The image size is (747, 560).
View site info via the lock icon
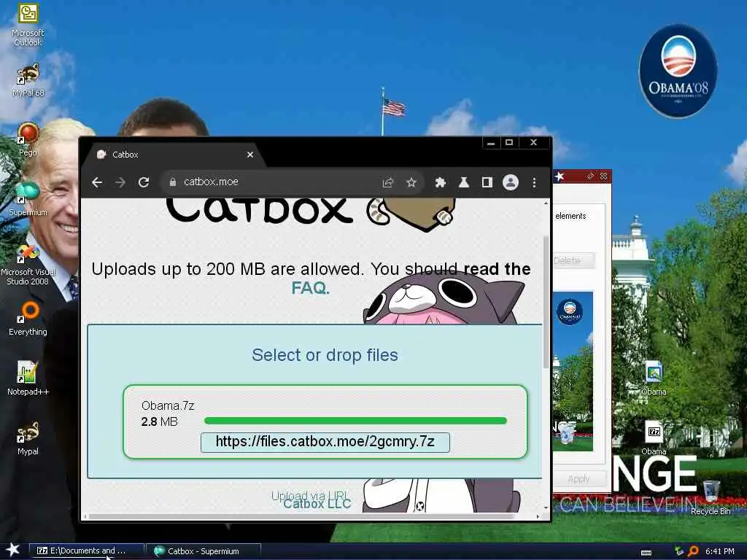click(173, 182)
